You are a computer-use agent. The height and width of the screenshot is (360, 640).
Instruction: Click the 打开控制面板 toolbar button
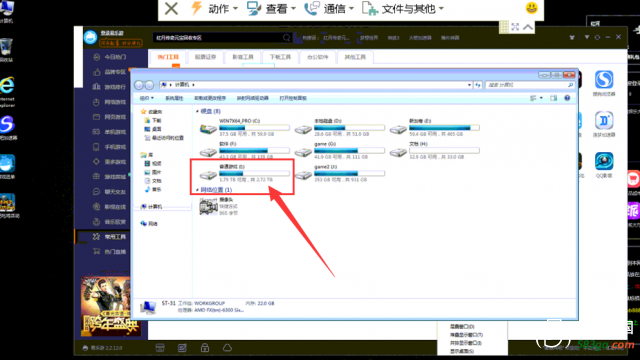pyautogui.click(x=293, y=98)
